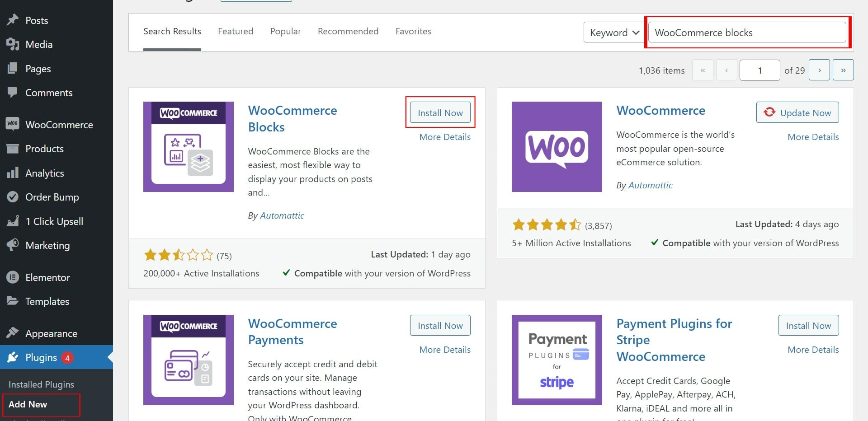
Task: Open the Media menu label
Action: (39, 44)
